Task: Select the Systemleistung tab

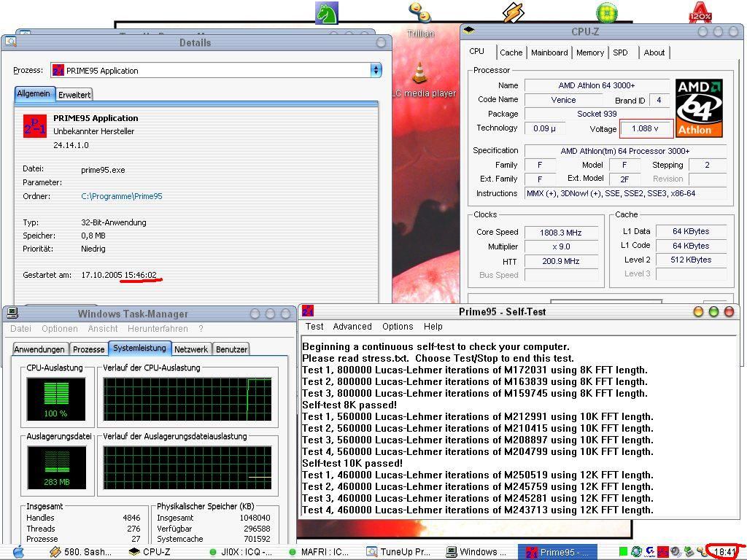Action: 139,348
